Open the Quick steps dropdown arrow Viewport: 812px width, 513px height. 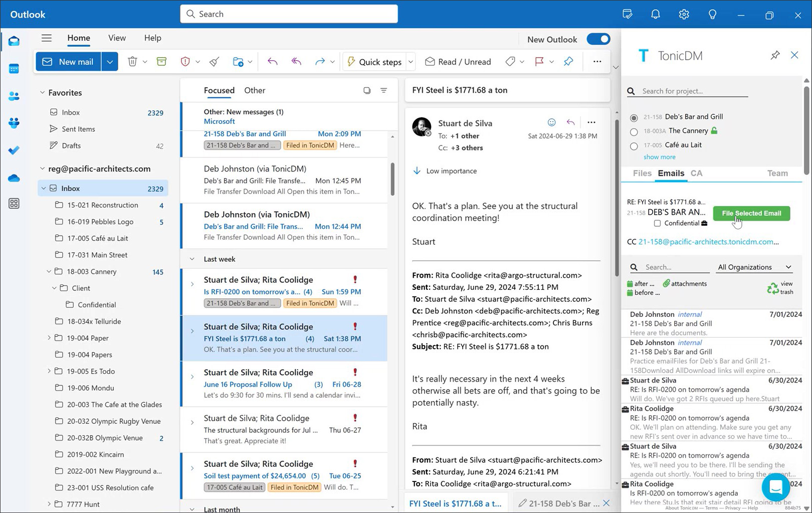[411, 62]
